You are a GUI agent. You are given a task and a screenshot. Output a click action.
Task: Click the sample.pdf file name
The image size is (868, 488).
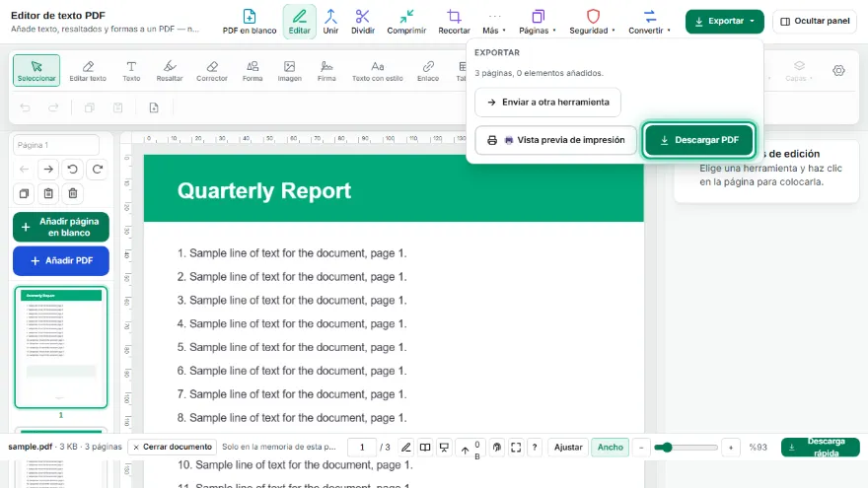(30, 447)
